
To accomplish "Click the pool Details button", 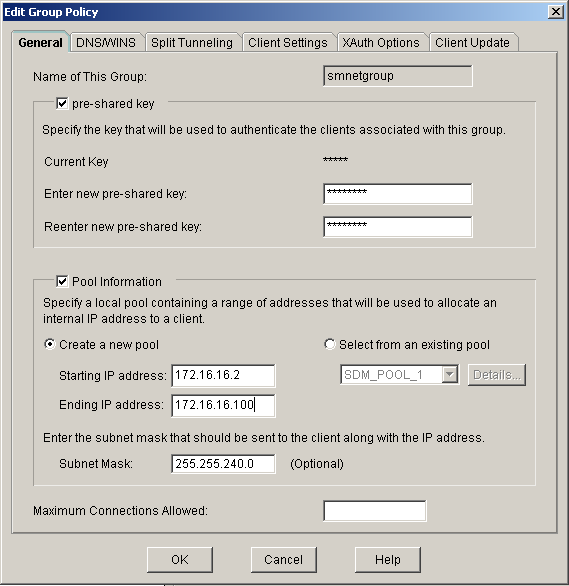I will pos(497,375).
